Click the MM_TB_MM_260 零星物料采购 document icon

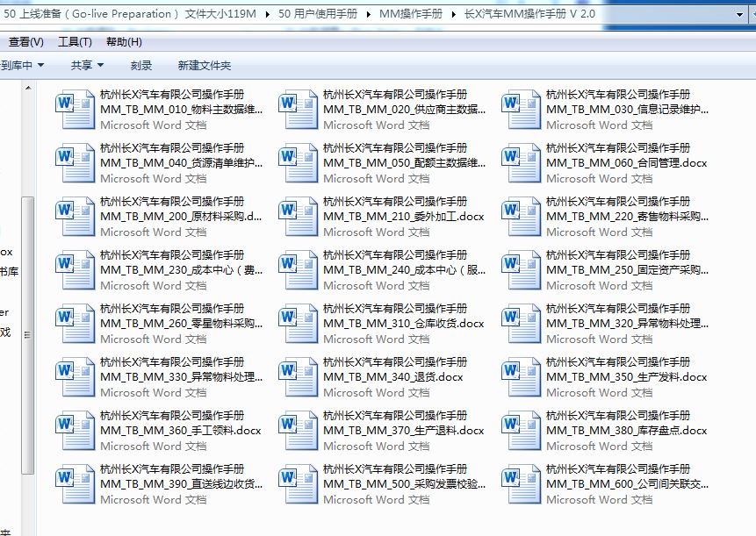click(75, 323)
